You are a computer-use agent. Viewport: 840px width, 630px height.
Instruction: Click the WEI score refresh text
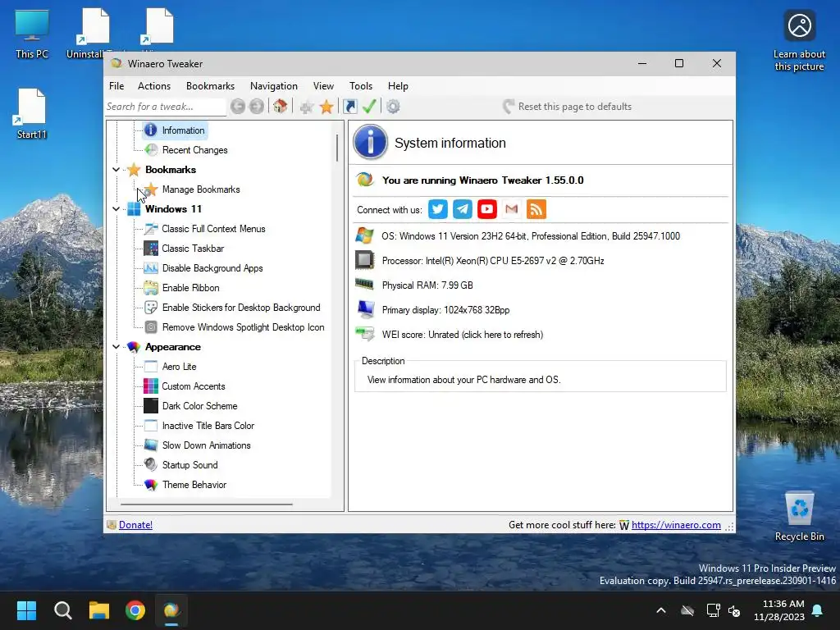pyautogui.click(x=463, y=335)
